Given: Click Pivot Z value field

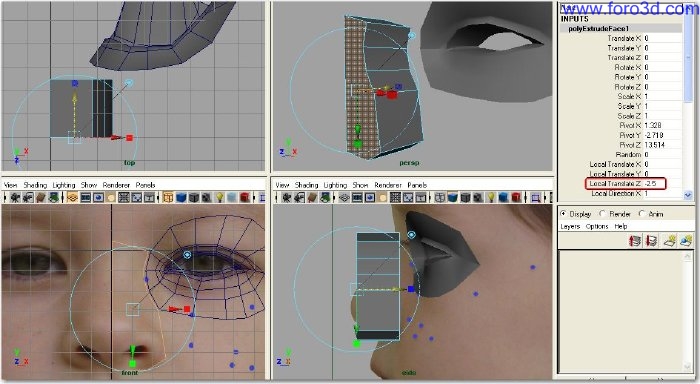Looking at the screenshot, I should pyautogui.click(x=662, y=145).
